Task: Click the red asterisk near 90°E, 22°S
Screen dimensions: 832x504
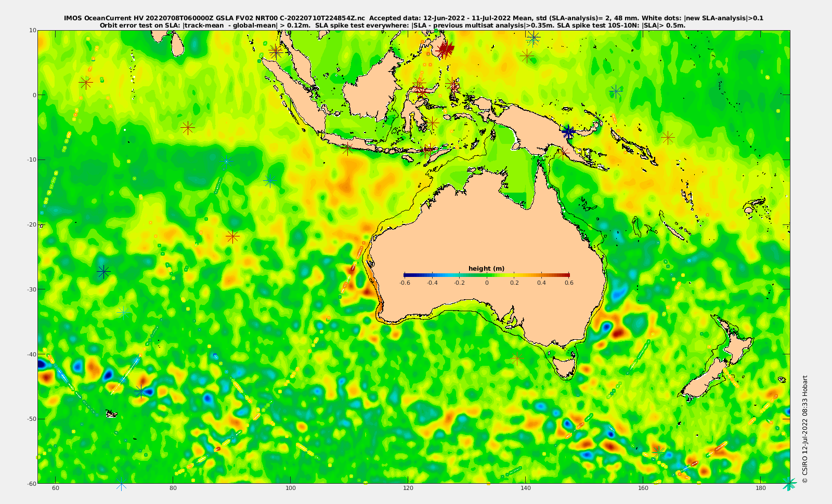Action: (x=232, y=236)
